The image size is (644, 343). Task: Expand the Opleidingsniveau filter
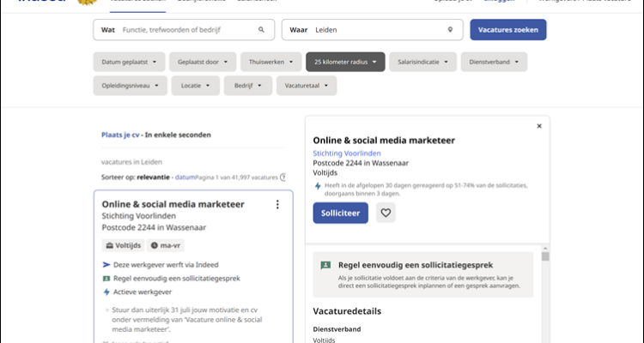[x=129, y=86]
